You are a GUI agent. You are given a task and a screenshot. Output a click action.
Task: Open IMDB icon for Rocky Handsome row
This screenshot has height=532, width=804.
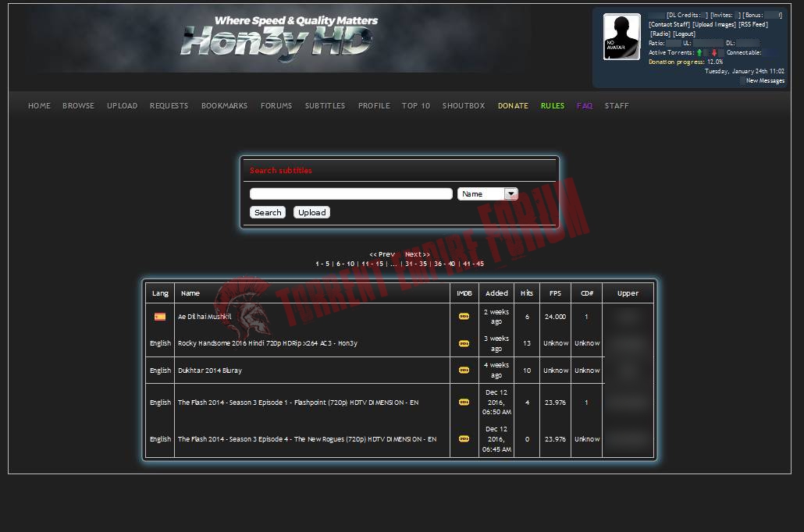464,343
